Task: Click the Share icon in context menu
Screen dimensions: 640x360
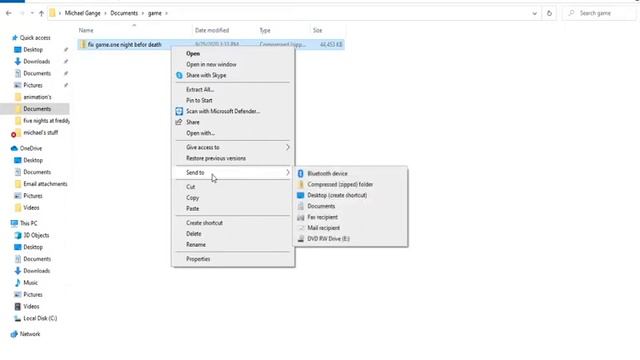Action: (x=179, y=122)
